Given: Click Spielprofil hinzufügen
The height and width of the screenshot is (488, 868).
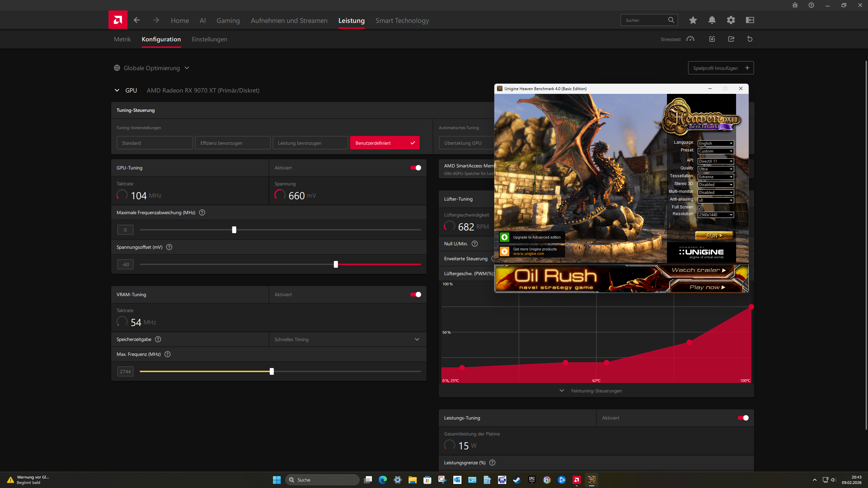Looking at the screenshot, I should 721,68.
